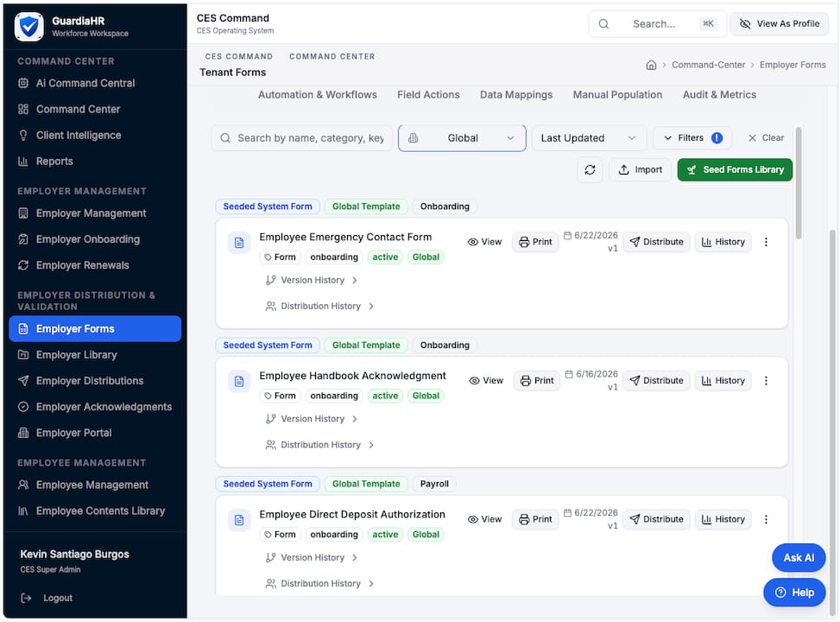Open History for Employee Direct Deposit Authorization
Viewport: 840px width, 622px height.
tap(723, 519)
